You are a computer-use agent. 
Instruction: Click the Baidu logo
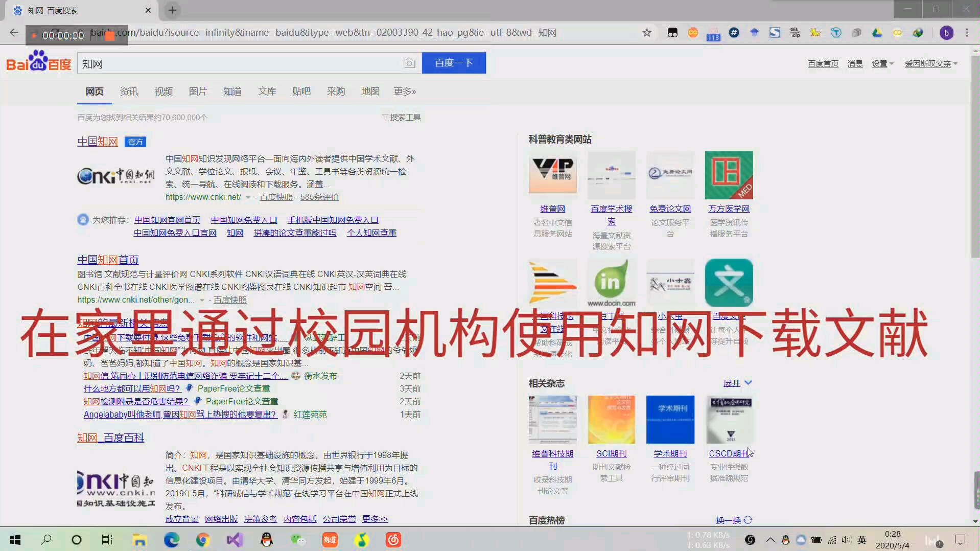coord(38,61)
